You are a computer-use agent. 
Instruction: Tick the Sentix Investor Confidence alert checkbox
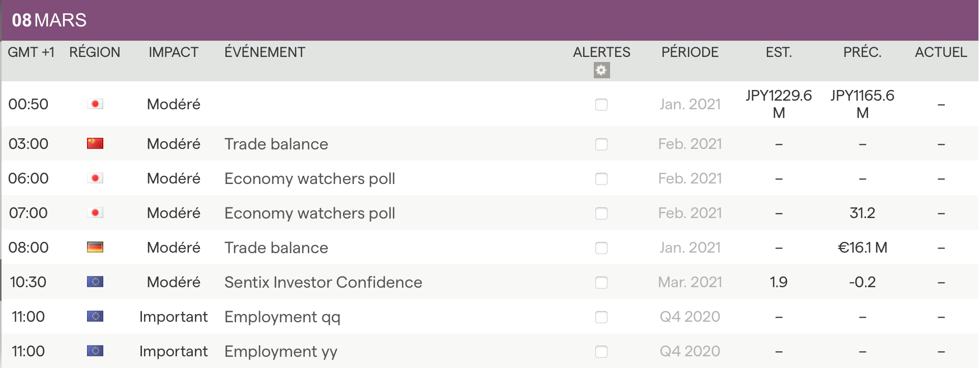pyautogui.click(x=601, y=283)
